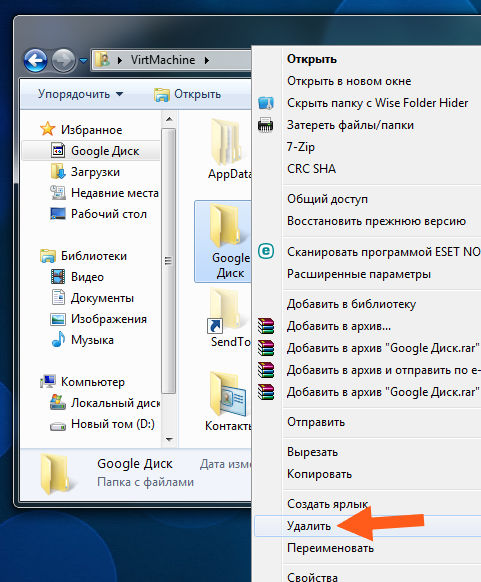Click the navigation pane scroll up arrow
The height and width of the screenshot is (582, 481).
tap(169, 119)
